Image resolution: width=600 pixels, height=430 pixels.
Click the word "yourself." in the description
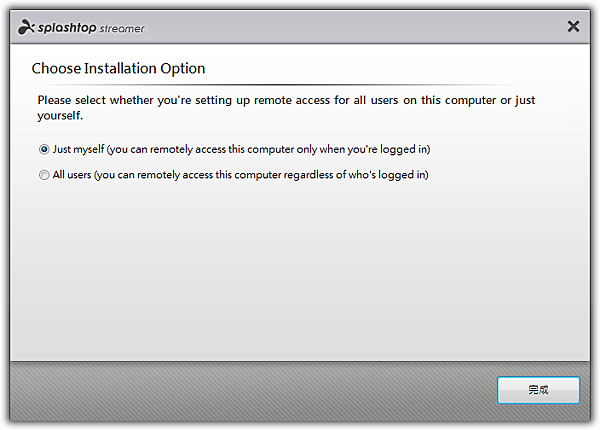pyautogui.click(x=60, y=116)
